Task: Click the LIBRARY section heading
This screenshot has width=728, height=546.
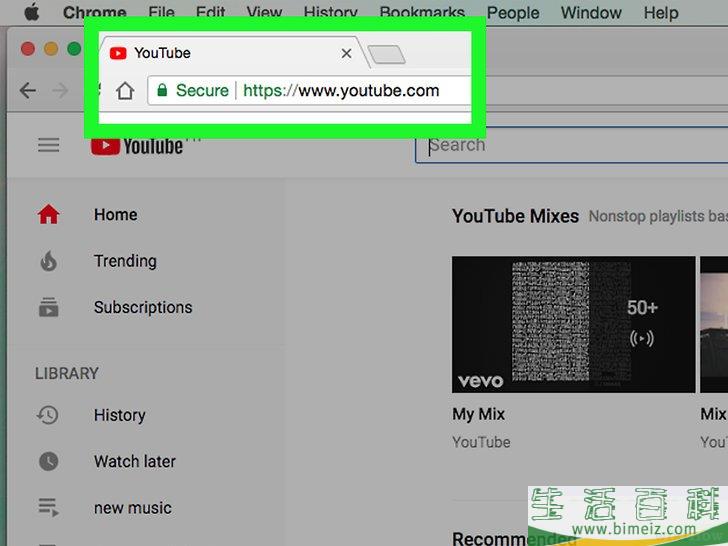Action: coord(67,373)
